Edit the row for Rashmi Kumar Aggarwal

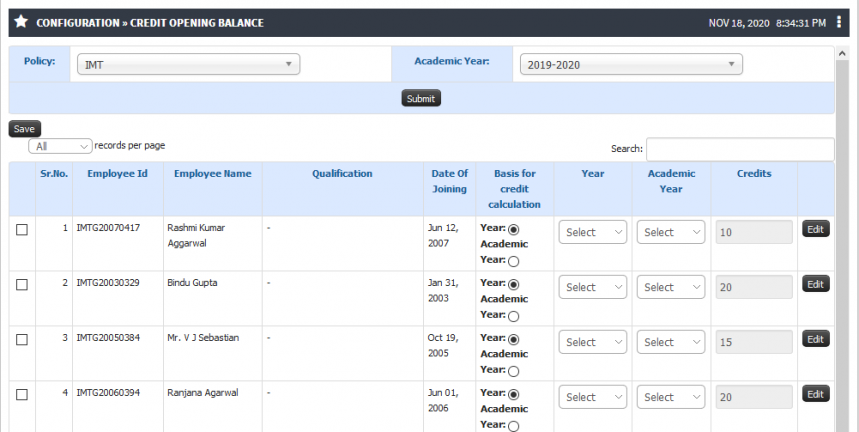click(x=816, y=229)
